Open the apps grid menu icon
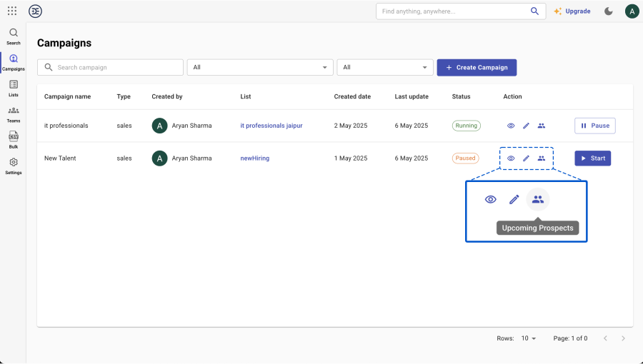The width and height of the screenshot is (643, 364). (x=12, y=11)
